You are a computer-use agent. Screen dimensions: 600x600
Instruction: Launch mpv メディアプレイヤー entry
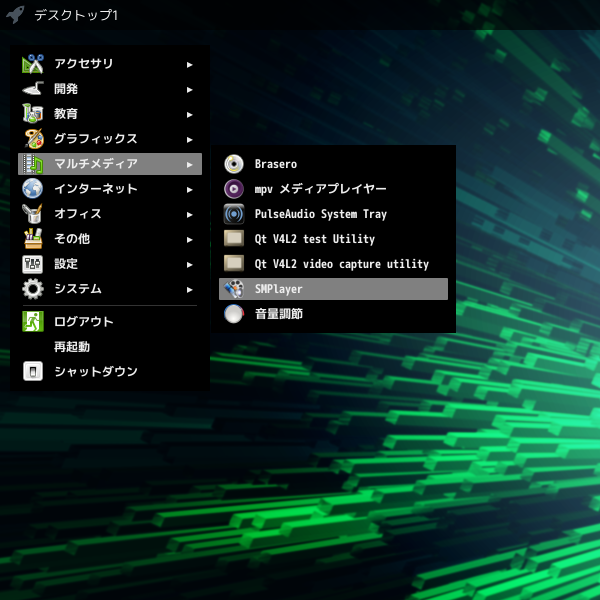tap(333, 189)
